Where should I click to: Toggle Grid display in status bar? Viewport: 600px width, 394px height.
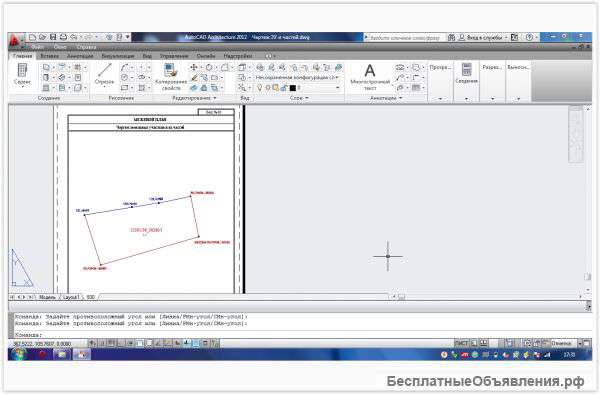[111, 344]
